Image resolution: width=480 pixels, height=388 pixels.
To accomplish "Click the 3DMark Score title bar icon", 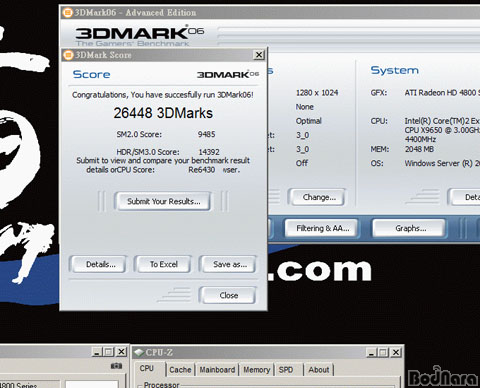I will [68, 55].
